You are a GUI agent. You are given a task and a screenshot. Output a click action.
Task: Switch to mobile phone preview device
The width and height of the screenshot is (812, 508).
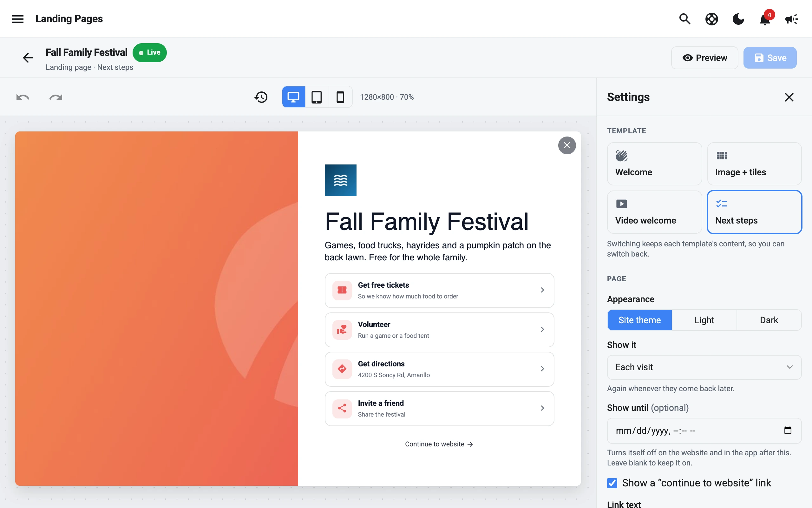coord(340,97)
